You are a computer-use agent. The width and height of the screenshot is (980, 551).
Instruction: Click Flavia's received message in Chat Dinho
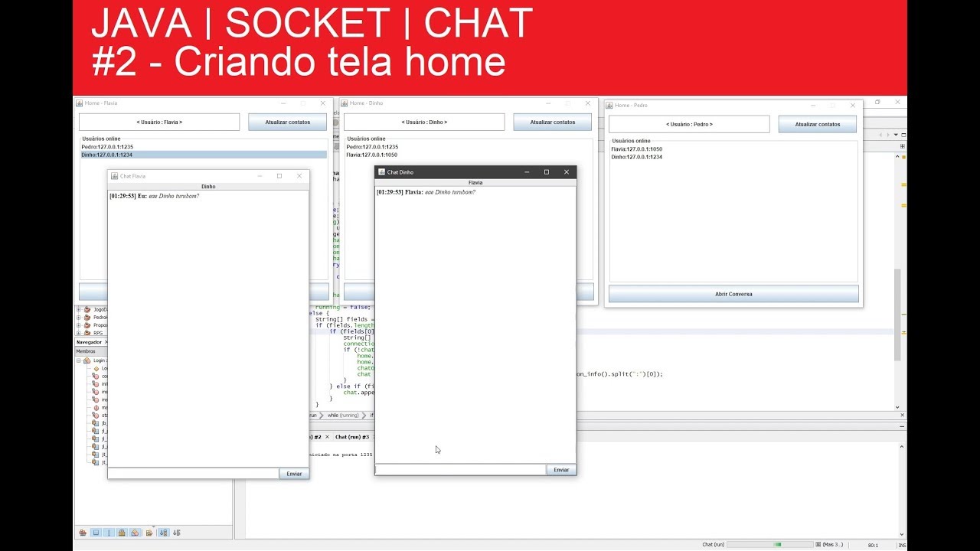426,192
